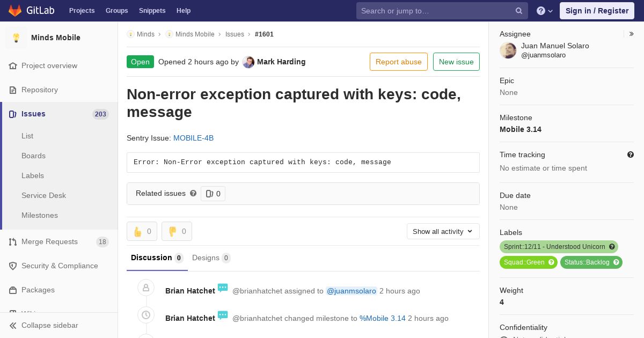644x338 pixels.
Task: Click the Issues sidebar icon
Action: coord(13,114)
